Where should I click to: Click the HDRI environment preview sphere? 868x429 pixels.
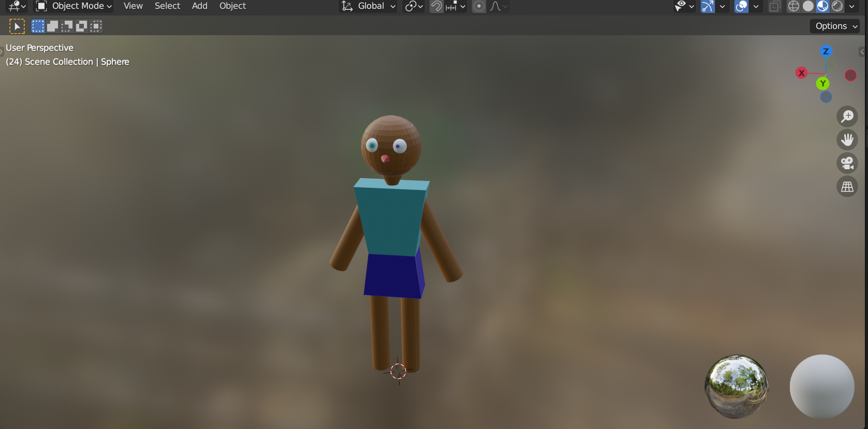[x=737, y=387]
